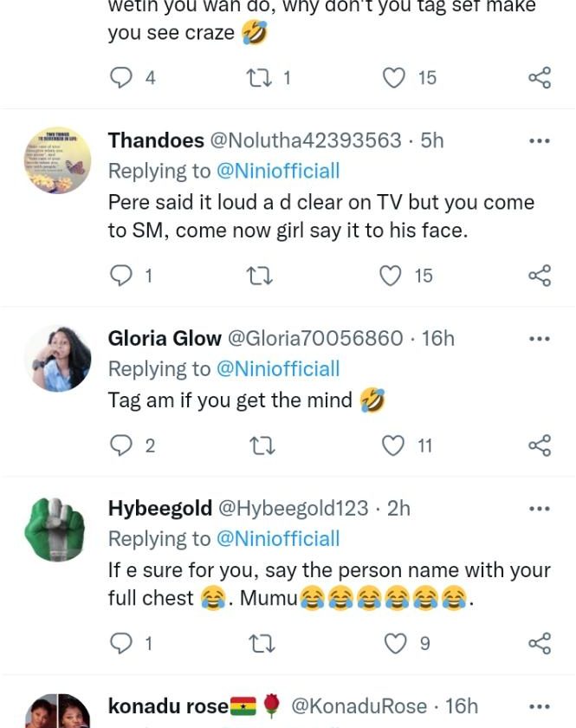Like Gloria Glow's tweet

click(394, 445)
